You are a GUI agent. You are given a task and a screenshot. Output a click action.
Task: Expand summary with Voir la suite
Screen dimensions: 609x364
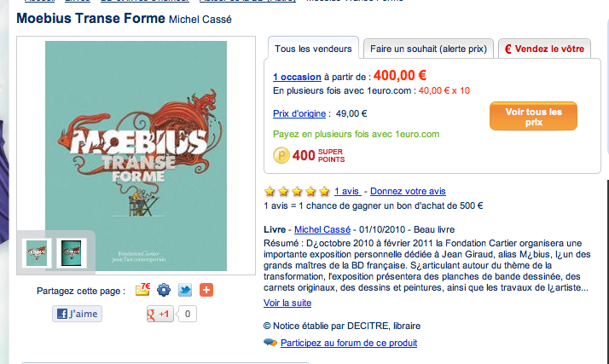[287, 303]
